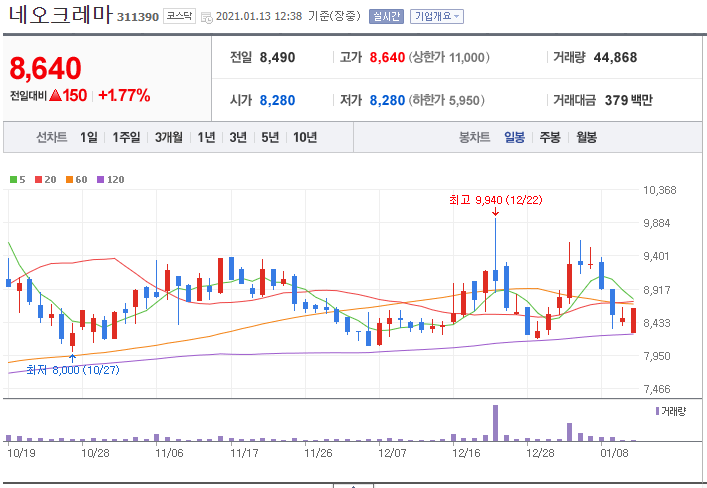
Task: Click the 하한가 5,950 text
Action: [446, 100]
